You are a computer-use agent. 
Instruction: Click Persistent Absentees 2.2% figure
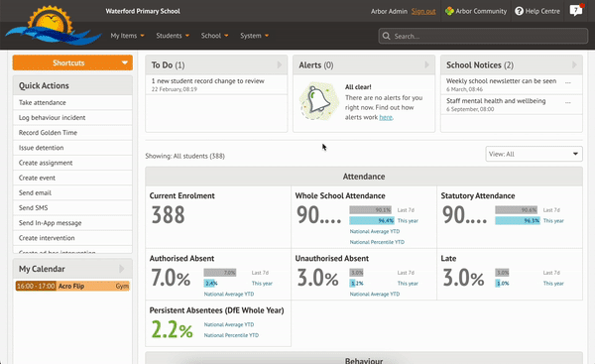pos(172,329)
